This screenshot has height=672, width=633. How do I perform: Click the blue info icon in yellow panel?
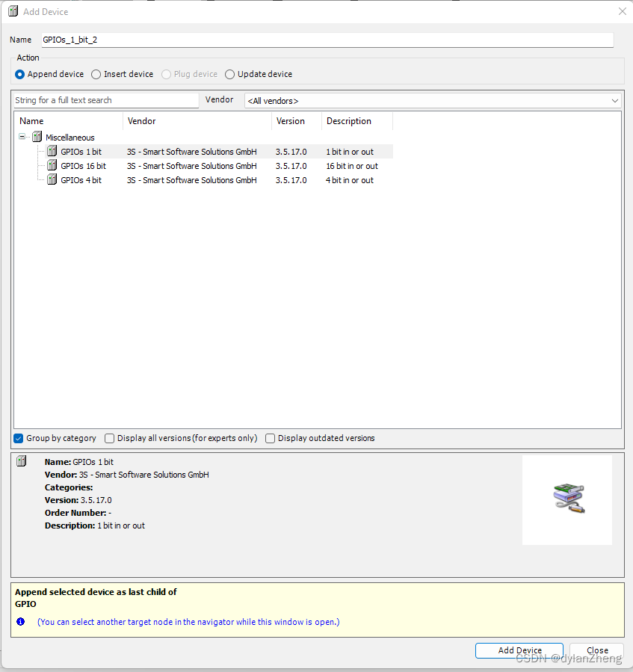pyautogui.click(x=19, y=621)
